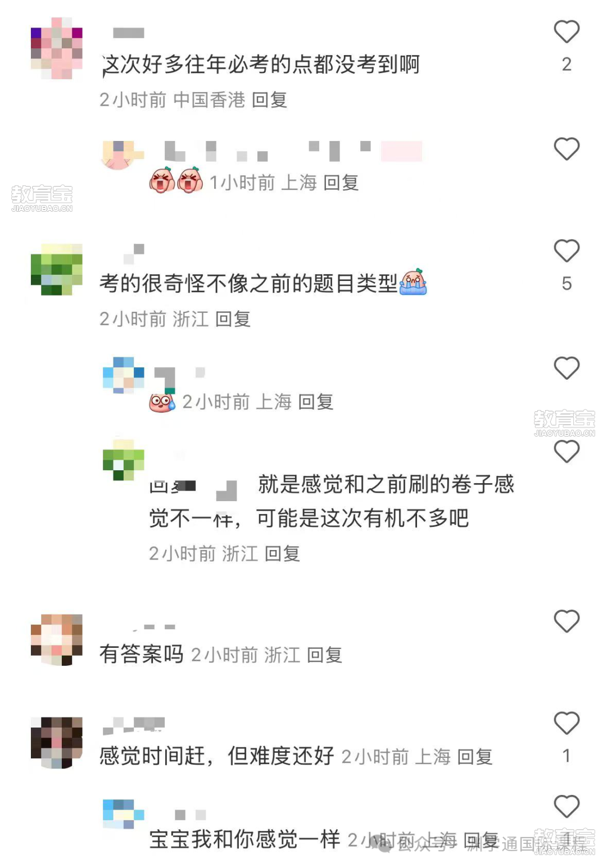Reply to the sweating emoji comment
The image size is (607, 868).
tap(316, 402)
